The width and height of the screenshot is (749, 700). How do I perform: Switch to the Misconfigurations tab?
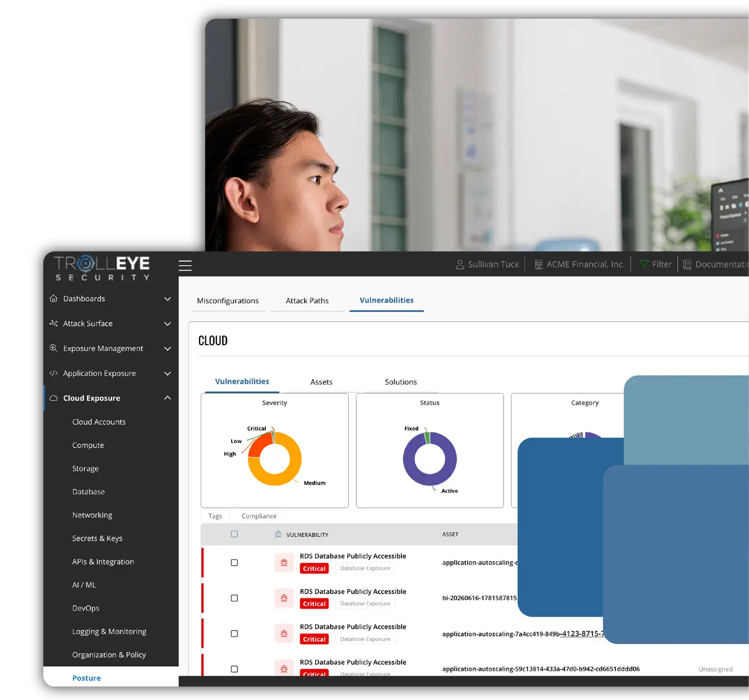coord(228,300)
